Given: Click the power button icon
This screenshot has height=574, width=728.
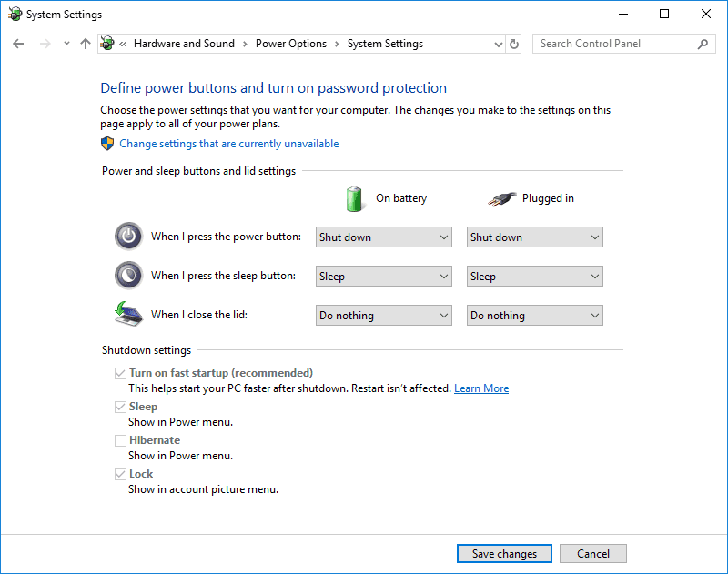Looking at the screenshot, I should pos(128,237).
